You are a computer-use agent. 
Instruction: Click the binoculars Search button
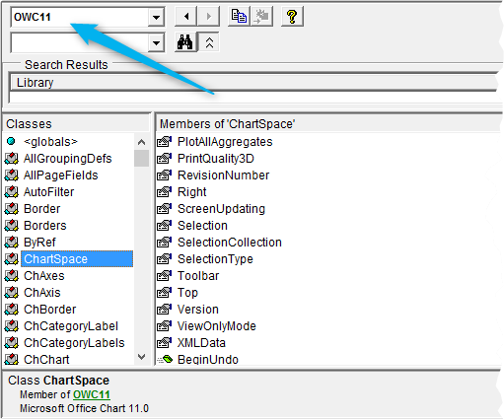185,42
